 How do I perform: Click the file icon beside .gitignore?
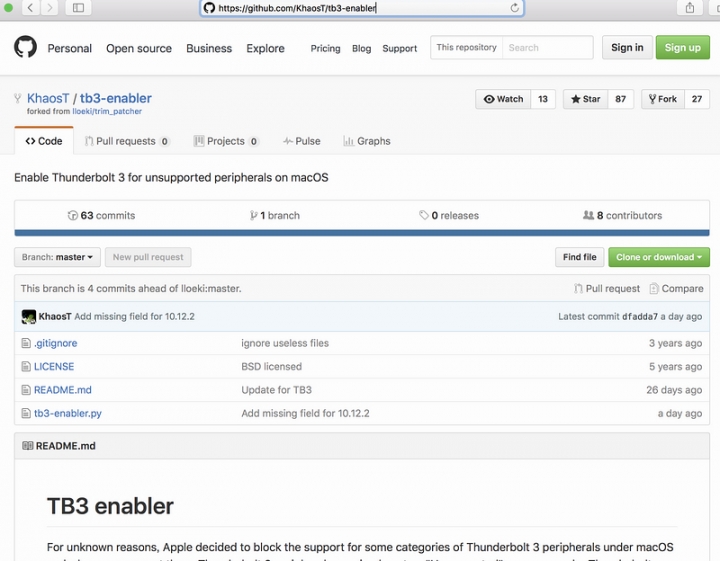tap(26, 343)
